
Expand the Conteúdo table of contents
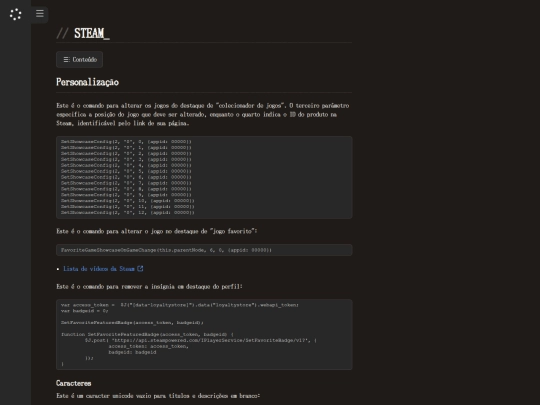[x=80, y=60]
